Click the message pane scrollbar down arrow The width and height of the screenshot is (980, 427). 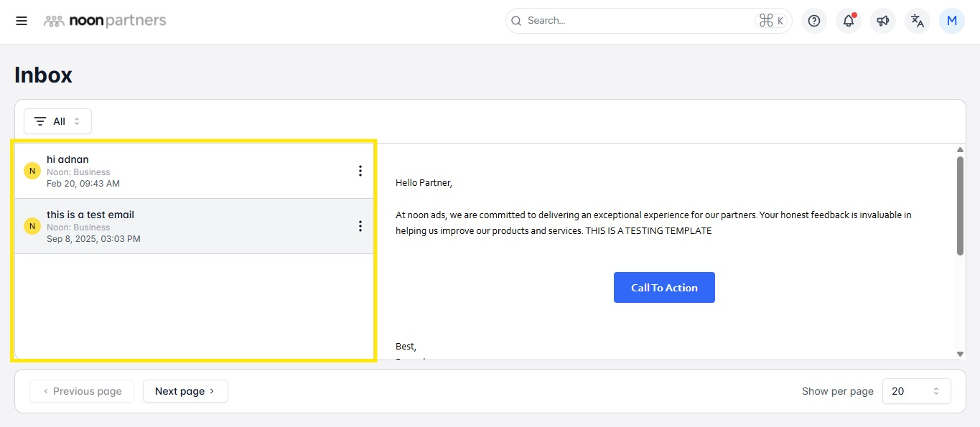960,354
